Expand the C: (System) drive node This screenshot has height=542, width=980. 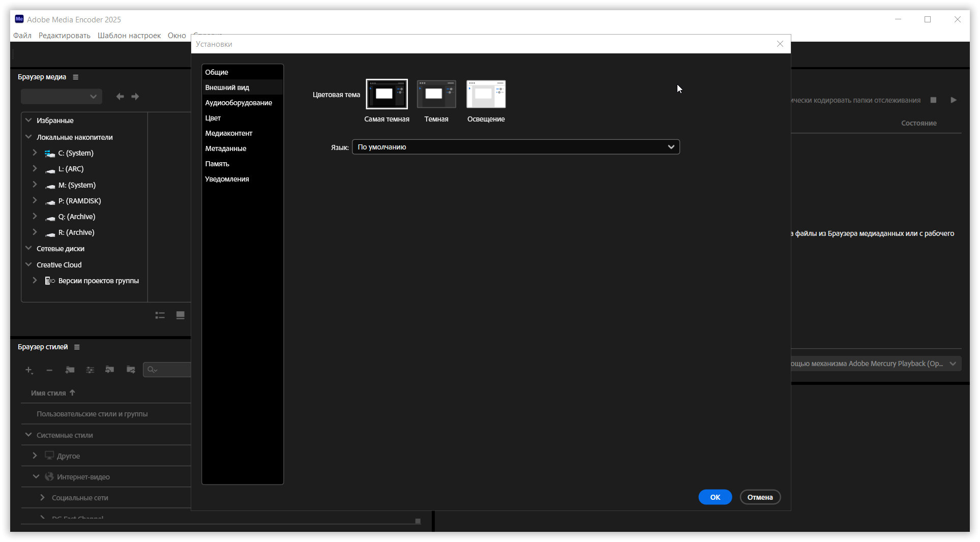[x=35, y=153]
